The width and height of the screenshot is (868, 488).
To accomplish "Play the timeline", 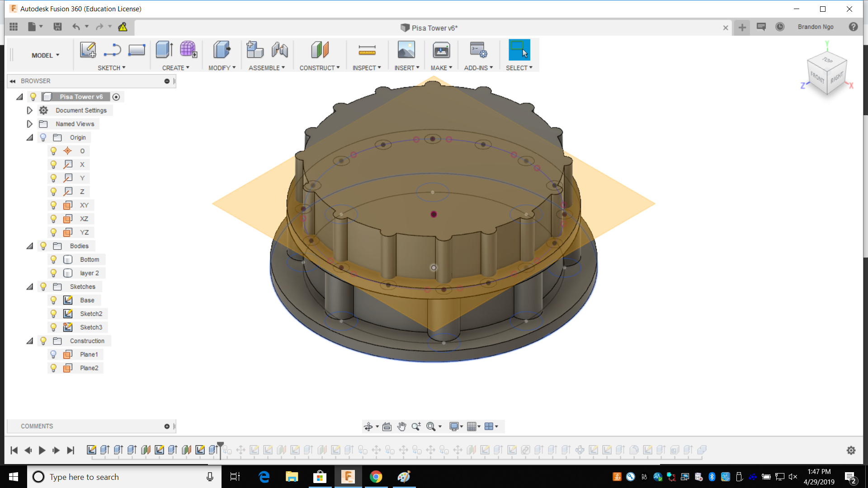I will point(42,450).
